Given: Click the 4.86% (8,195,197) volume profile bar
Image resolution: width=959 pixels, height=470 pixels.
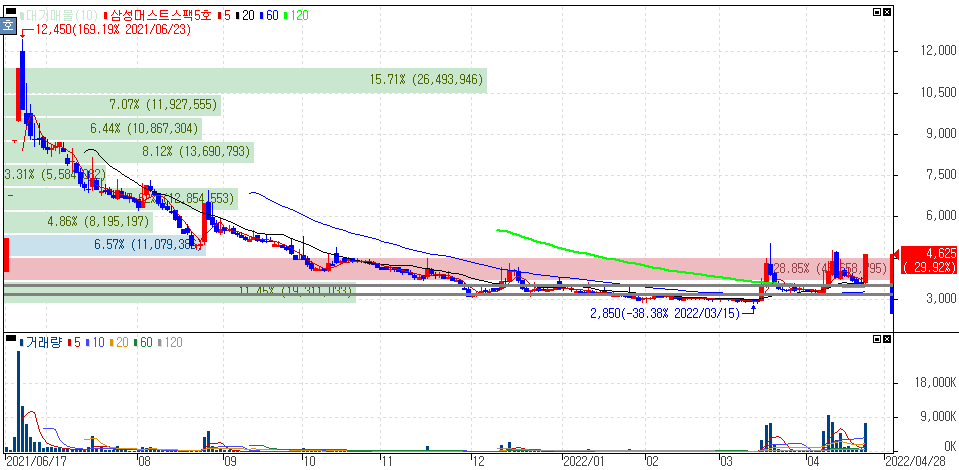Looking at the screenshot, I should (80, 221).
